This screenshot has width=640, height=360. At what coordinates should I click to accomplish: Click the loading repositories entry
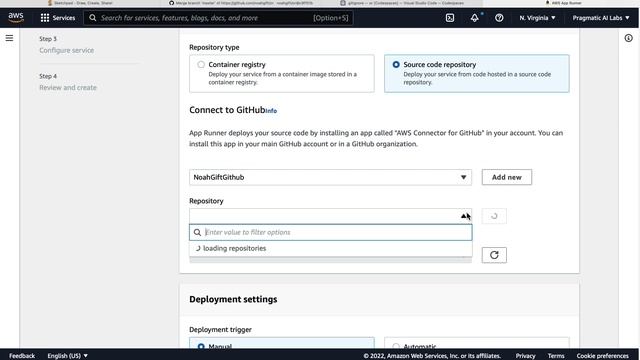[331, 248]
